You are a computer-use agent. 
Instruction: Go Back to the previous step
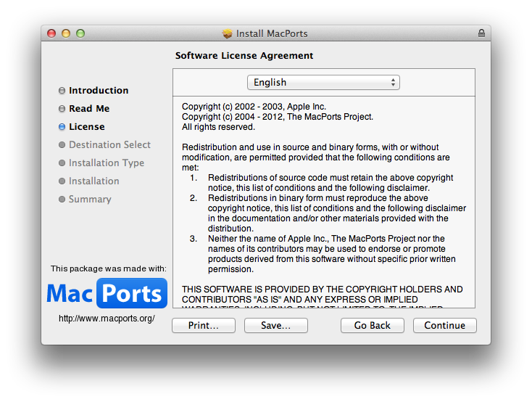(373, 325)
